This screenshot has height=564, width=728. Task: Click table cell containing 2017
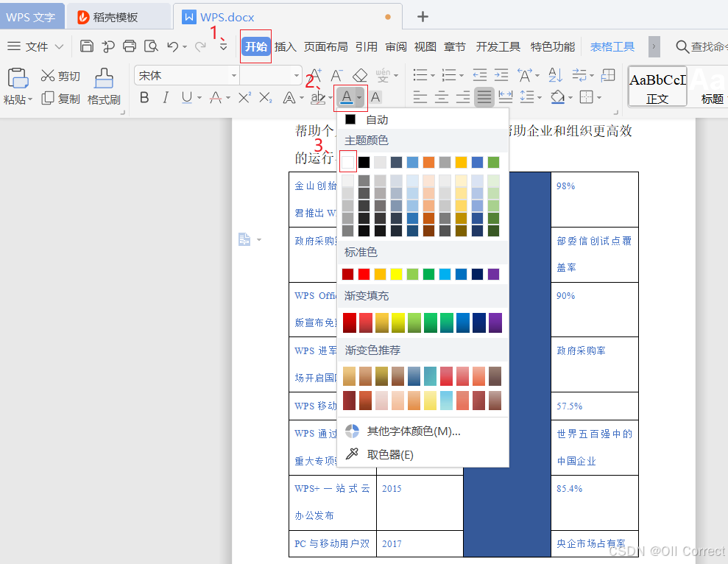click(x=420, y=543)
